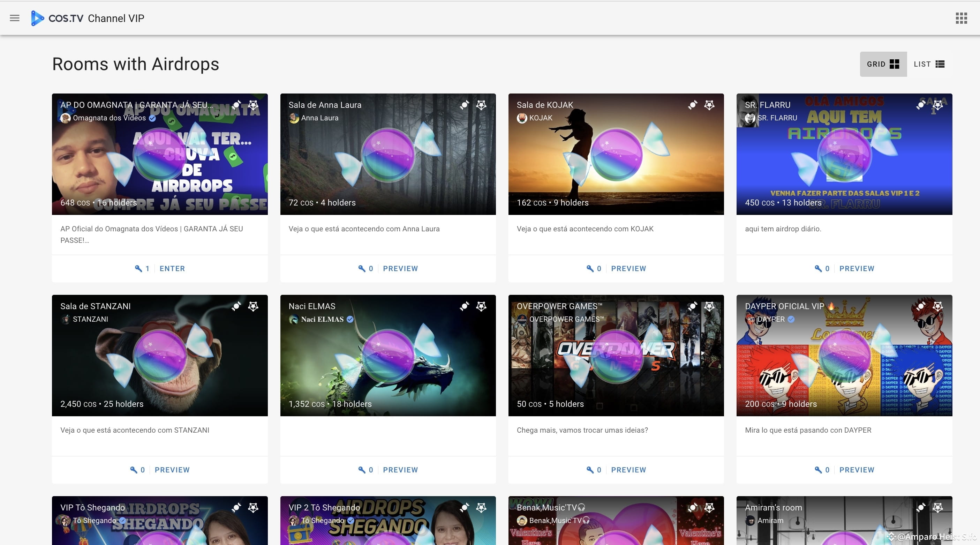Click candy airdrop icon on Sala de KOJAK card
The image size is (980, 545).
(x=692, y=105)
